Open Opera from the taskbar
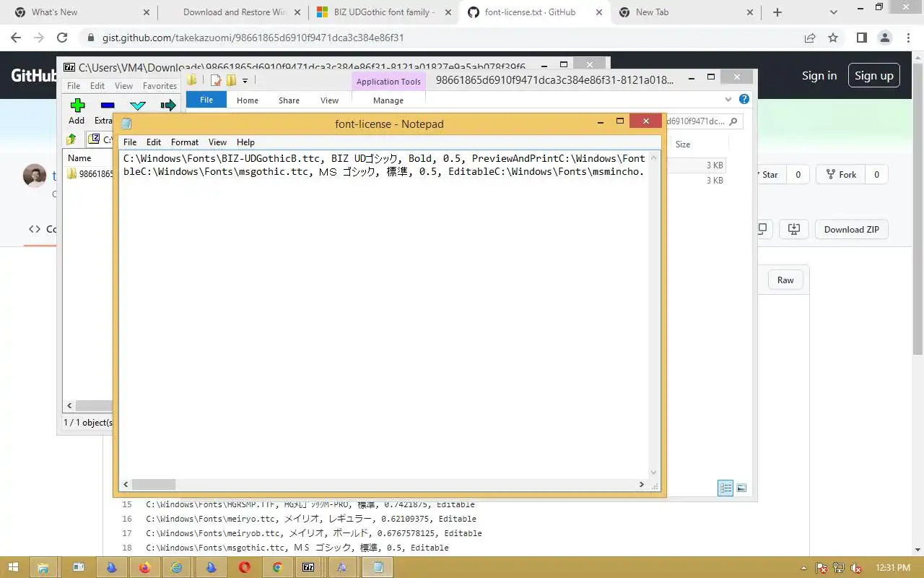This screenshot has height=578, width=924. [x=245, y=567]
